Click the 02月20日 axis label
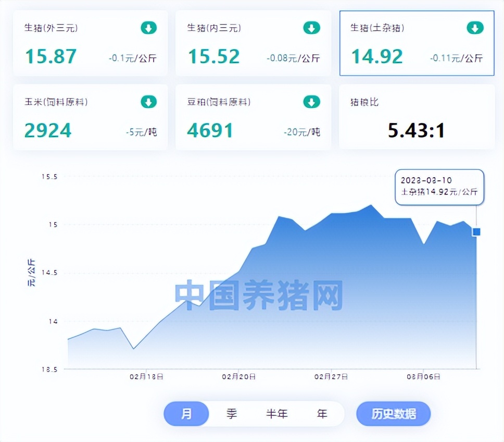504x442 pixels. tap(238, 377)
